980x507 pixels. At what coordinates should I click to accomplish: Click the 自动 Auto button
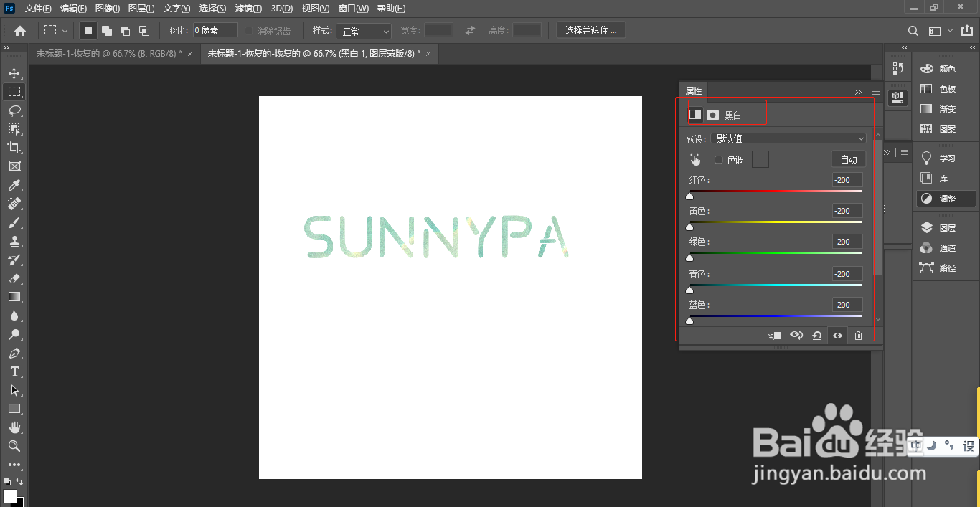click(x=849, y=159)
